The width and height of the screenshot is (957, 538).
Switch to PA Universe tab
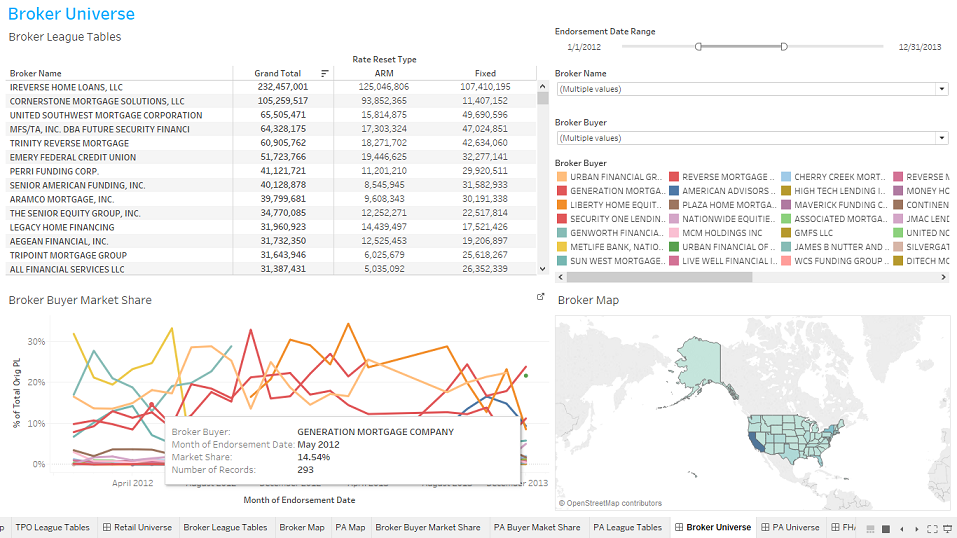790,528
